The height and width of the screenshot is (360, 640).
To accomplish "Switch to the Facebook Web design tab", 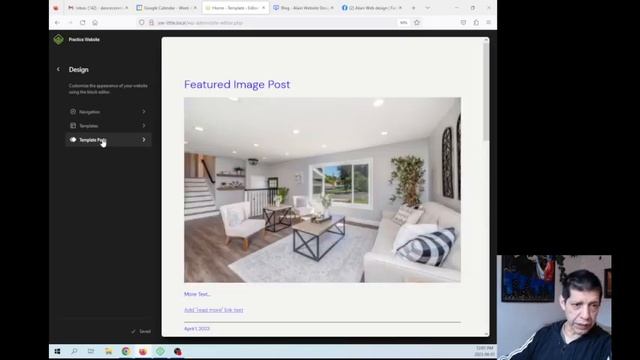I will pos(372,8).
